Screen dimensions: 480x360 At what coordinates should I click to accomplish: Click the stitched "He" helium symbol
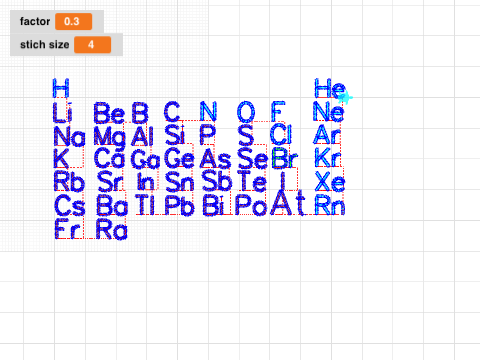pos(330,88)
